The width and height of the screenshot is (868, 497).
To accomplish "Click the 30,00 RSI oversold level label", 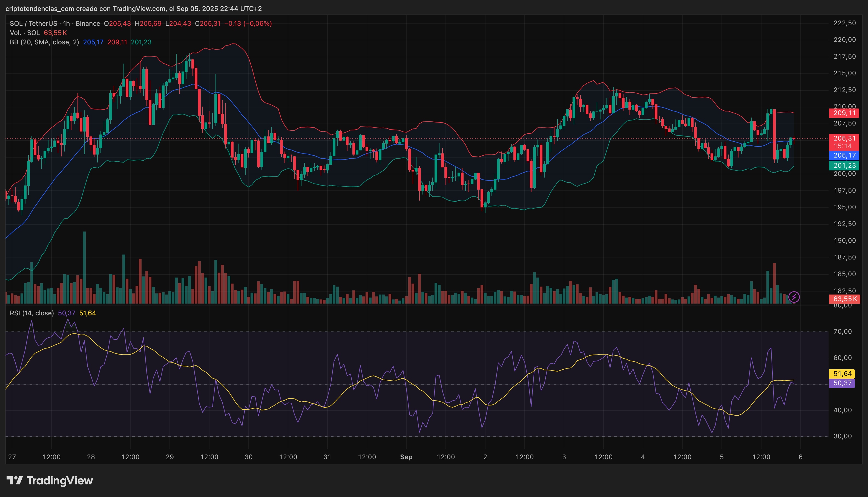I will click(x=843, y=436).
